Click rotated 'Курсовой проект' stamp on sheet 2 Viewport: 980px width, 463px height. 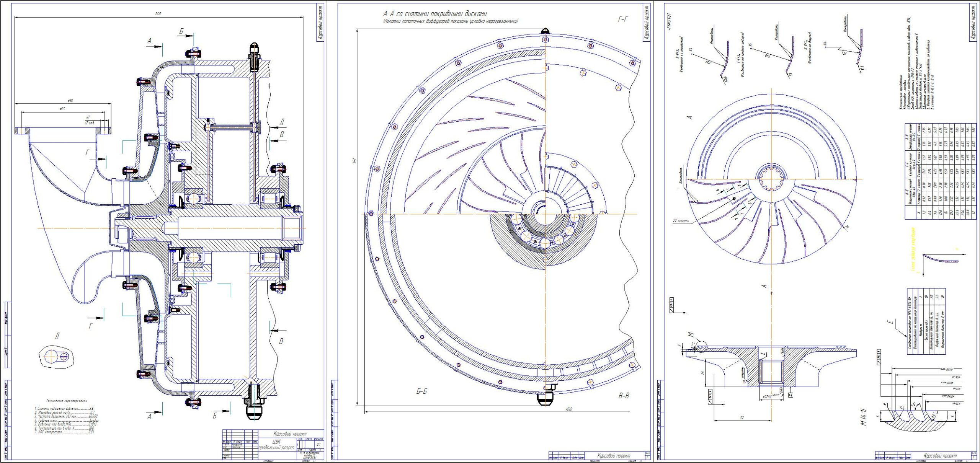click(647, 22)
